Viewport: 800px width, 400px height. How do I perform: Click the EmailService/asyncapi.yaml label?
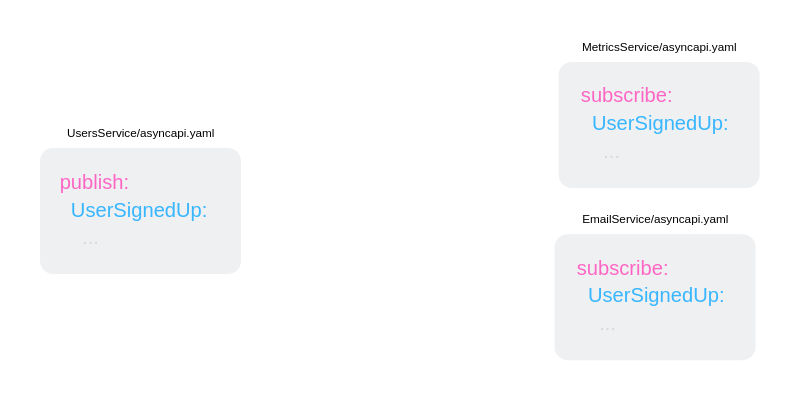click(x=655, y=219)
